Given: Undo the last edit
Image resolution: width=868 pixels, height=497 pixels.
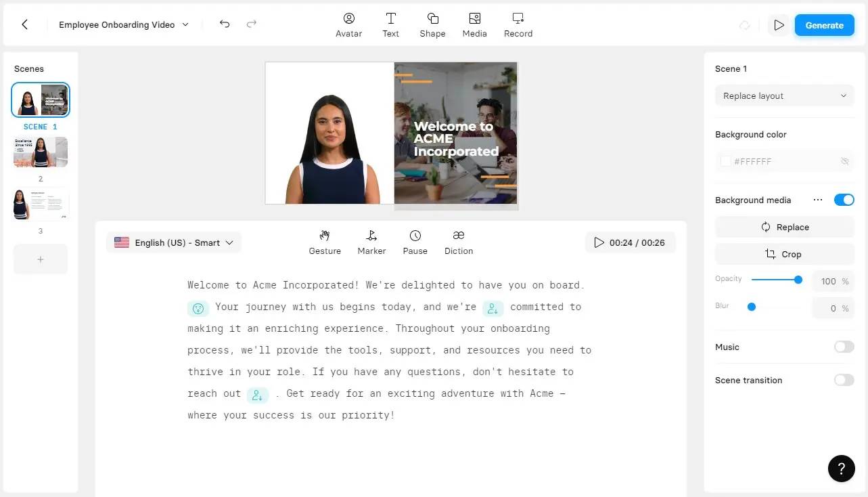Looking at the screenshot, I should pos(224,24).
